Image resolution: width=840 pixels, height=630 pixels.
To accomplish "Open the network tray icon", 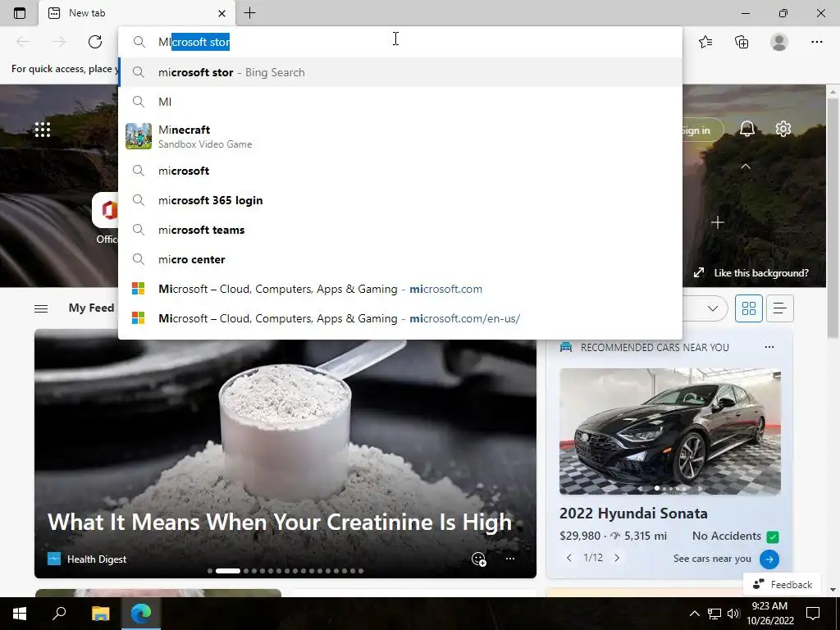I will [714, 614].
